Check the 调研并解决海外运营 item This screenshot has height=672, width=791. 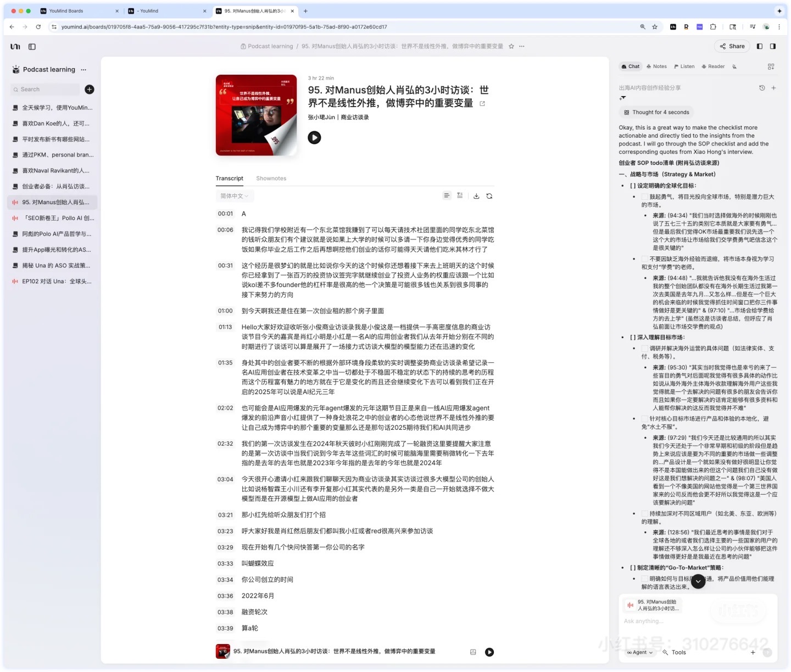[x=644, y=348]
